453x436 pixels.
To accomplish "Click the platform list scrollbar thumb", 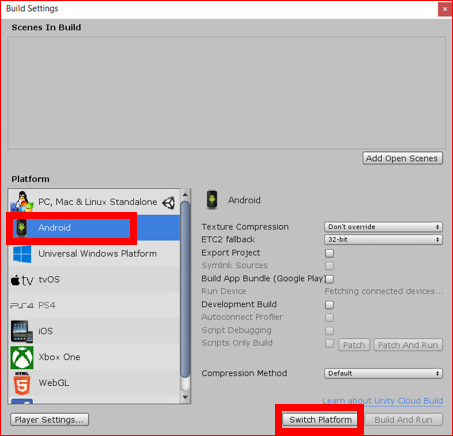I will pyautogui.click(x=185, y=290).
